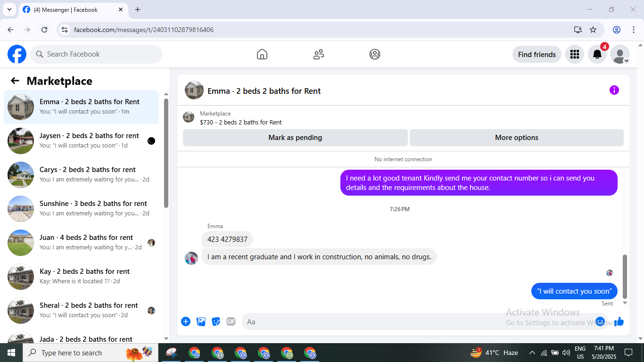Screen dimensions: 644x362
Task: Go back with browser back arrow
Action: pos(10,30)
